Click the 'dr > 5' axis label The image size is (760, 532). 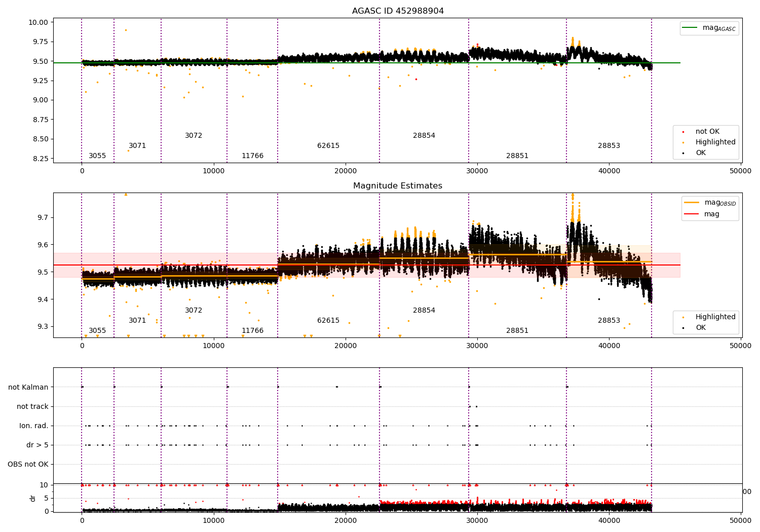pyautogui.click(x=37, y=445)
